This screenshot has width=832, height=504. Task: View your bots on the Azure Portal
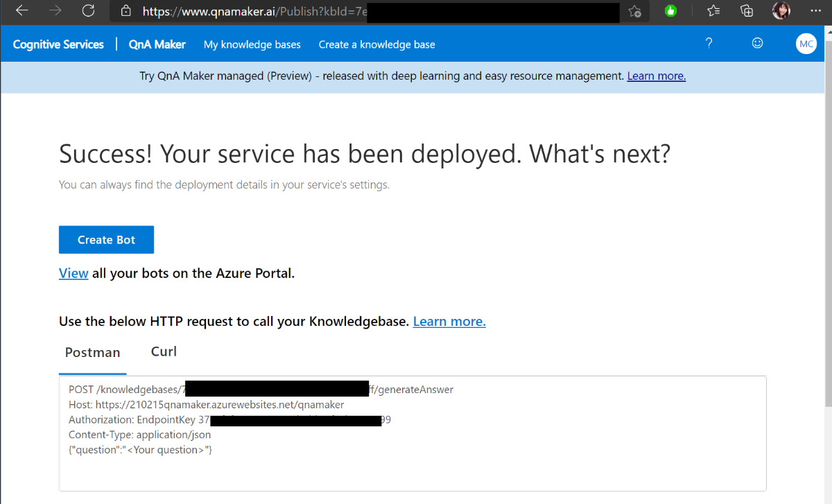[73, 273]
